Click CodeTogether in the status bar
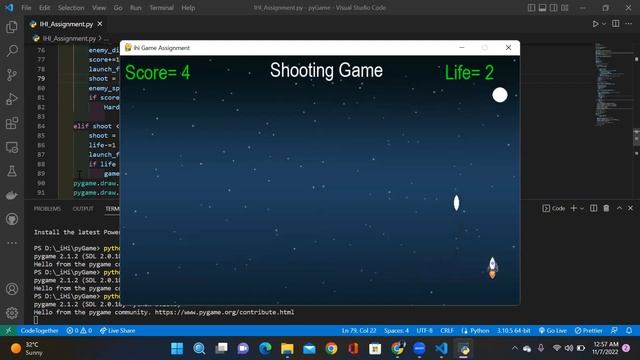Screen dimensions: 640x360 [x=39, y=331]
